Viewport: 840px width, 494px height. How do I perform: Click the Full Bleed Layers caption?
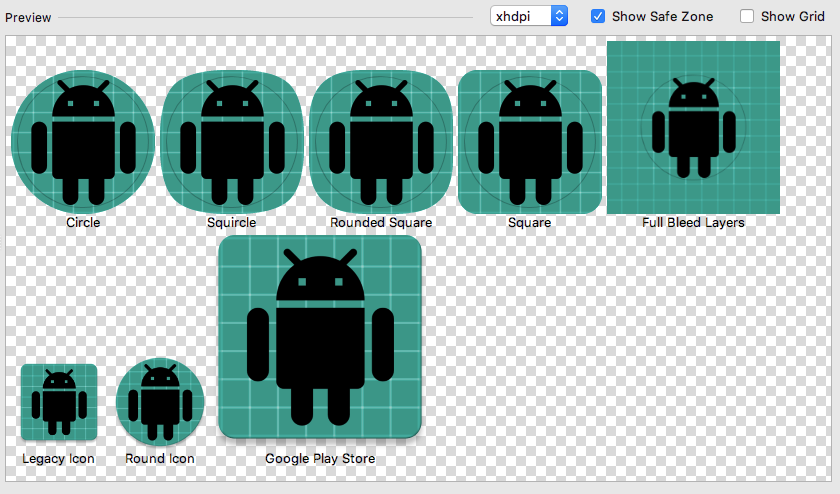[693, 223]
